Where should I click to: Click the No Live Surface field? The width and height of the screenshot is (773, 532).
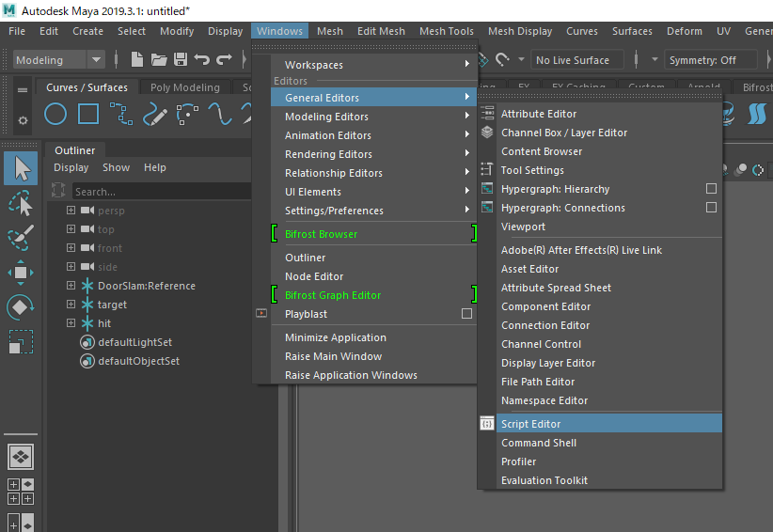[x=576, y=60]
